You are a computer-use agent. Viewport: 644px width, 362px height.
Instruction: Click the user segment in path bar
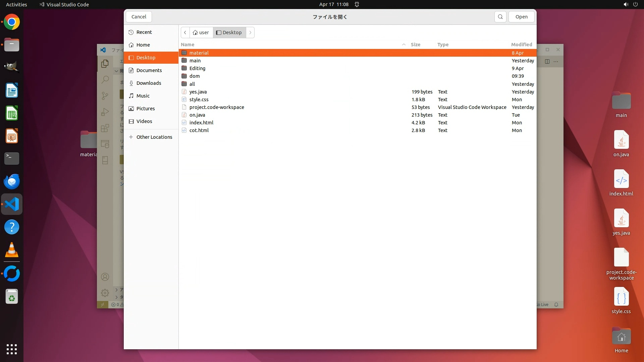(x=201, y=33)
